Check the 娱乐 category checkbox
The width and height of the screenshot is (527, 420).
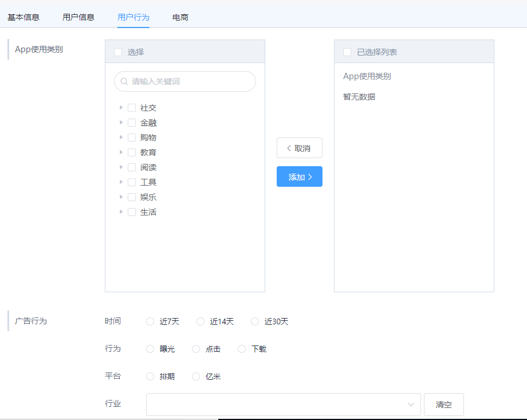click(131, 197)
